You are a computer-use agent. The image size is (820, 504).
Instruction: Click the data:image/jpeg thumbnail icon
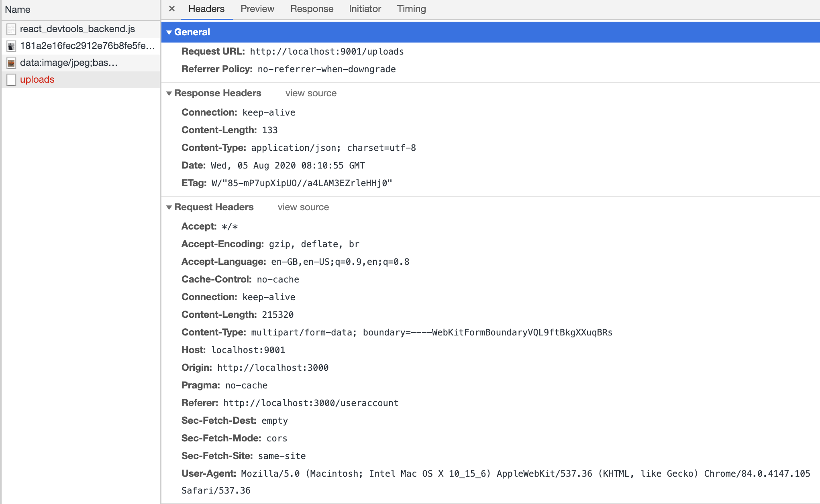[11, 63]
